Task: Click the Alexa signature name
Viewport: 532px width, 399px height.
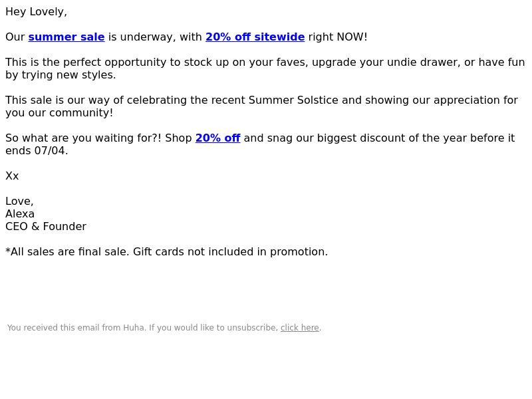Action: point(20,214)
